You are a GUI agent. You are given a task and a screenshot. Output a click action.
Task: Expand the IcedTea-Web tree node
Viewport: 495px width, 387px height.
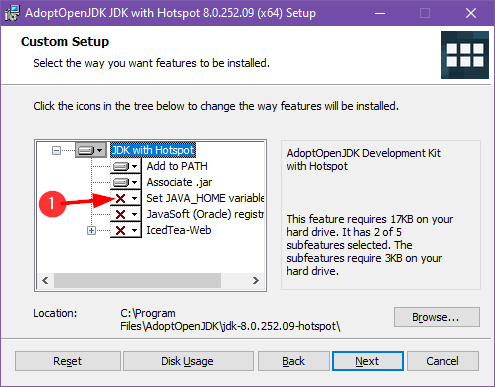[91, 230]
